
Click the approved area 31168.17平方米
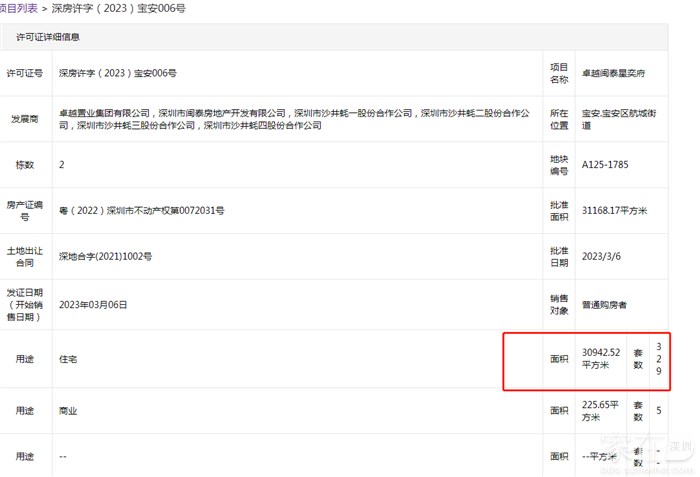click(x=615, y=211)
